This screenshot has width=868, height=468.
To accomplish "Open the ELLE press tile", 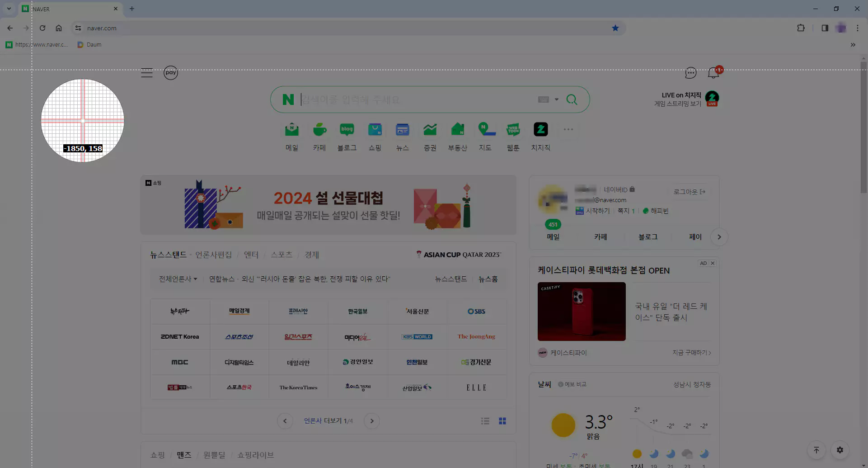I will pyautogui.click(x=476, y=388).
